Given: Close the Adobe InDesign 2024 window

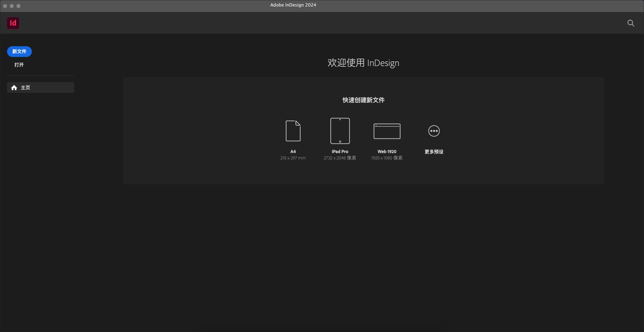Looking at the screenshot, I should 5,6.
